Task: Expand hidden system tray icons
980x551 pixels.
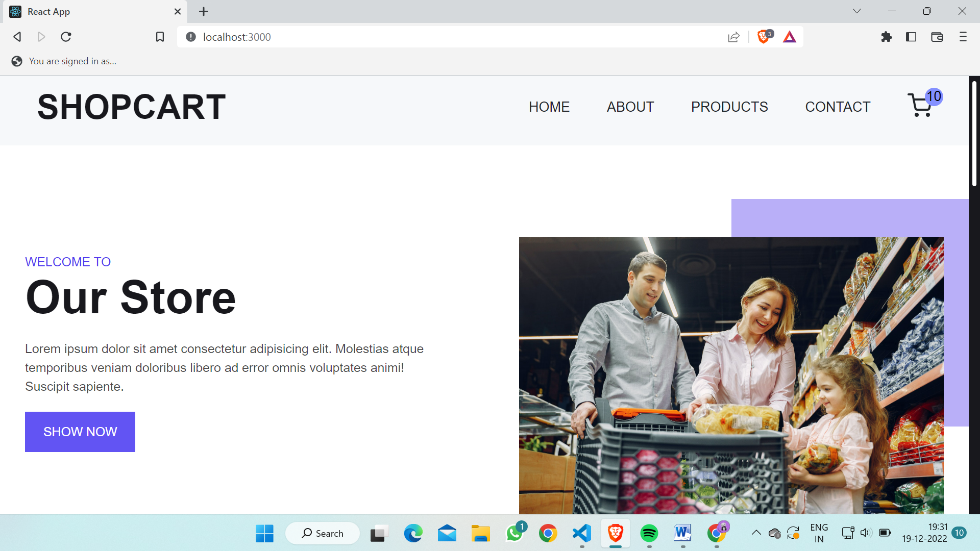Action: [x=757, y=532]
